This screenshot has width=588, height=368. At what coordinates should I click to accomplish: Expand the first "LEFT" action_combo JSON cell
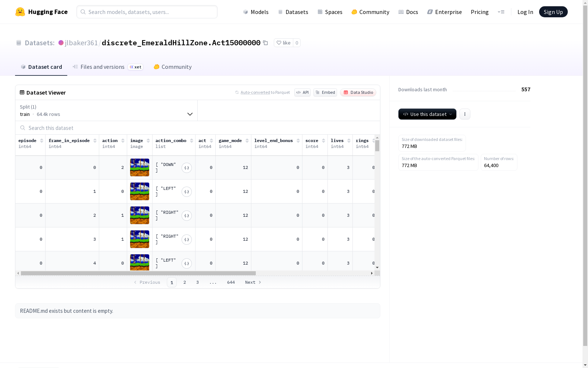coord(187,192)
